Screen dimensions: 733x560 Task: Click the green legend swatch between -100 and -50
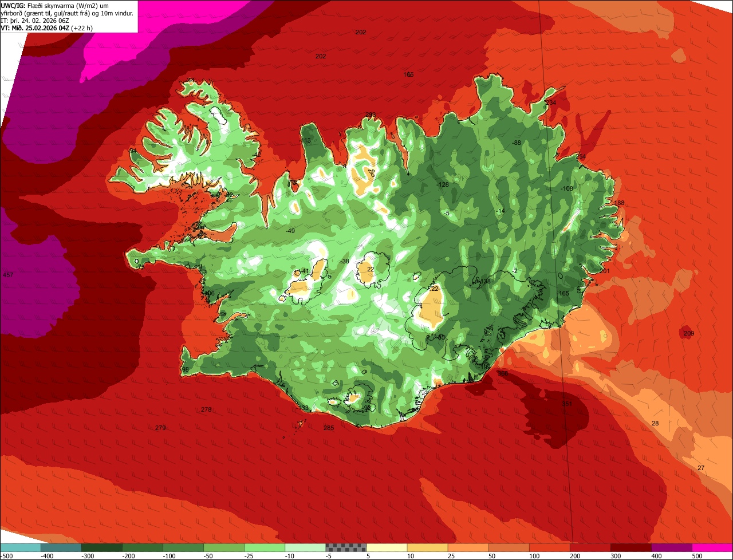183,547
